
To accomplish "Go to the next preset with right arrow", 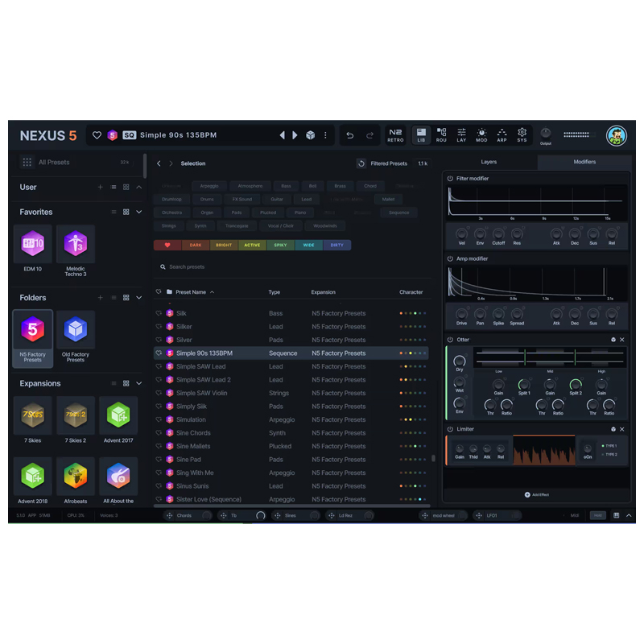I will [x=295, y=135].
